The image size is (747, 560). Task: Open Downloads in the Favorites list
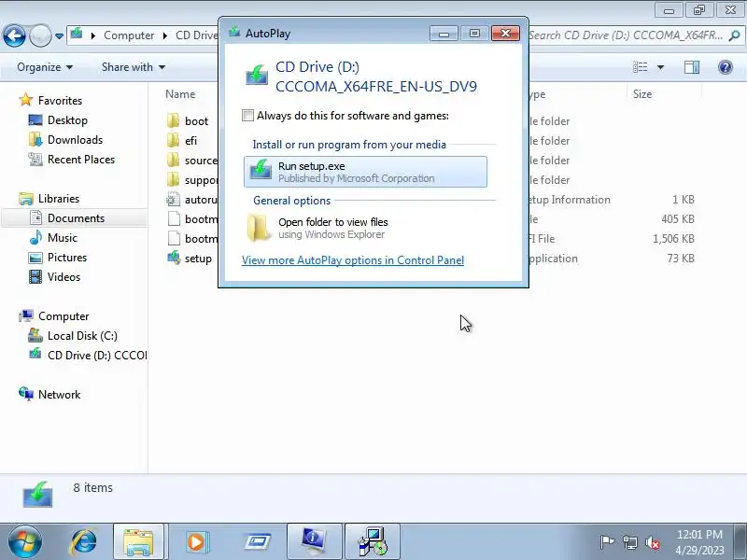point(76,139)
